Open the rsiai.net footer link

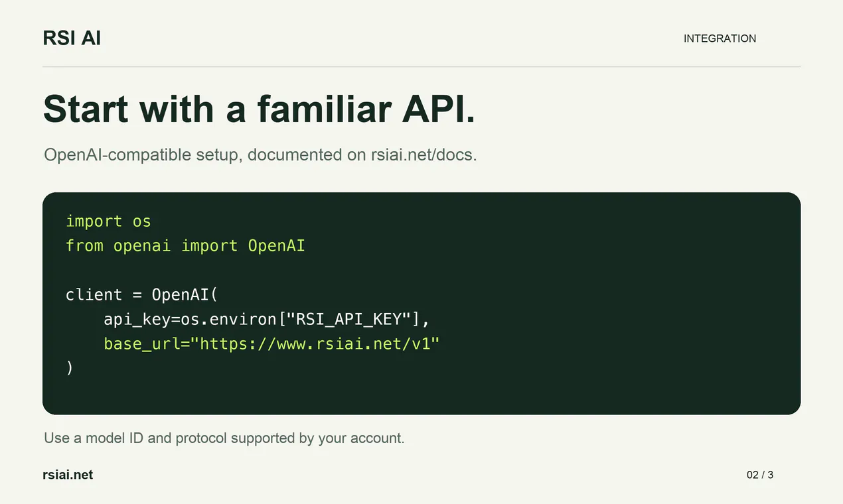point(68,475)
